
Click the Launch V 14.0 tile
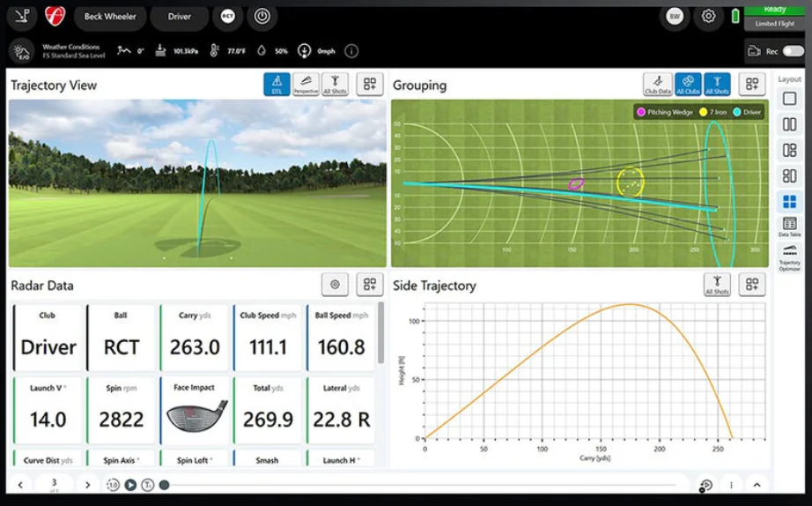tap(48, 411)
